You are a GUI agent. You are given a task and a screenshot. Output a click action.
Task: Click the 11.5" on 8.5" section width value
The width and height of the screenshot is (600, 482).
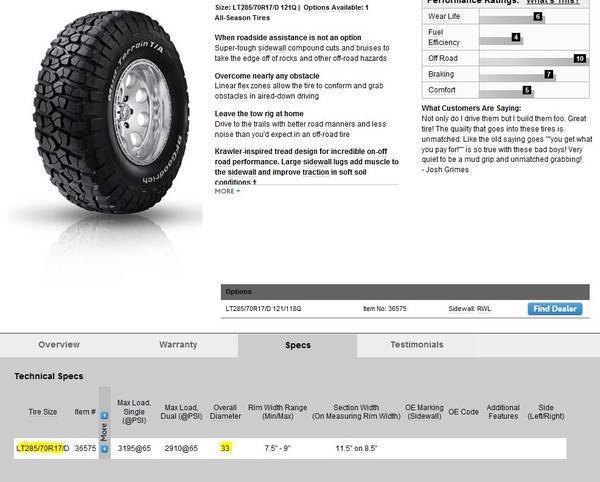coord(356,448)
